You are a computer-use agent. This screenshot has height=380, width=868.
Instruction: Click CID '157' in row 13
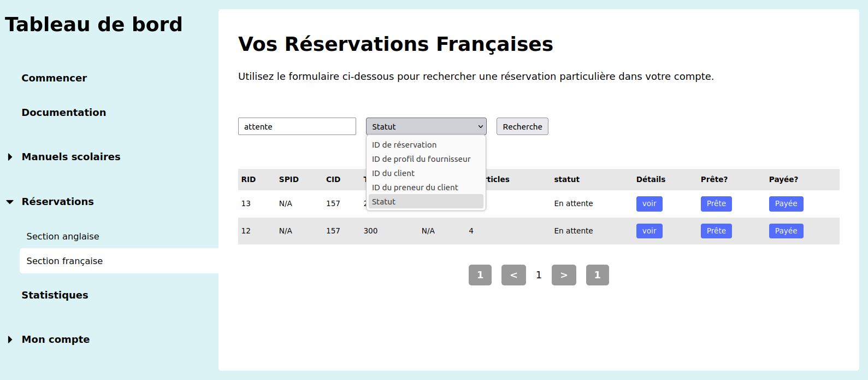coord(333,203)
